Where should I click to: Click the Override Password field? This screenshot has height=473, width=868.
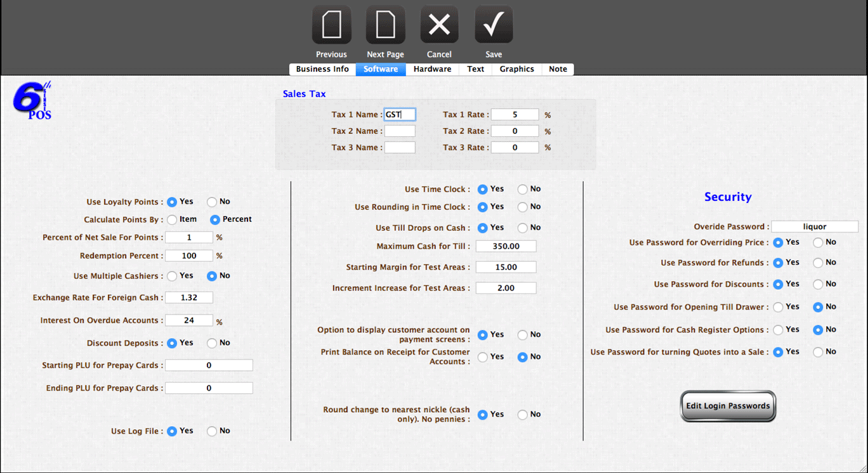click(815, 226)
